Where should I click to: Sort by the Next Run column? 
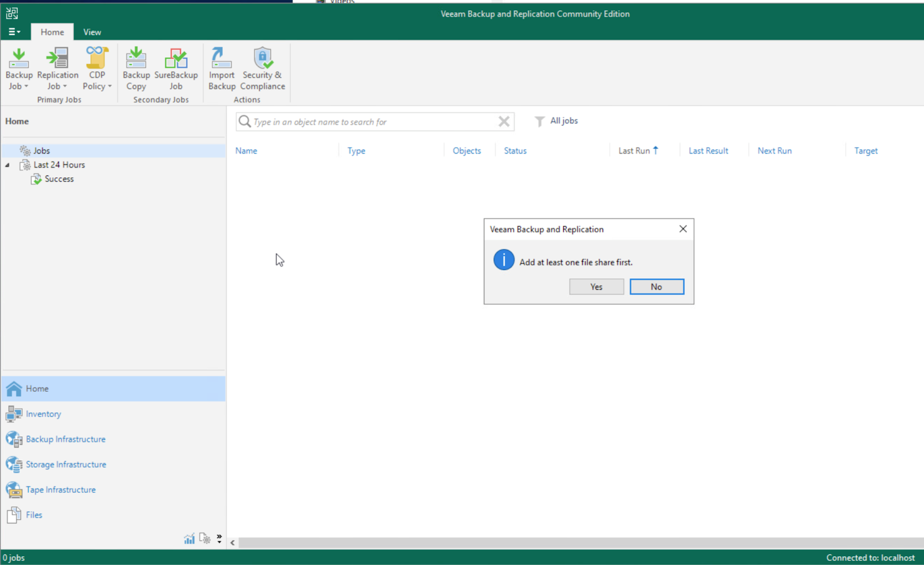click(x=774, y=151)
